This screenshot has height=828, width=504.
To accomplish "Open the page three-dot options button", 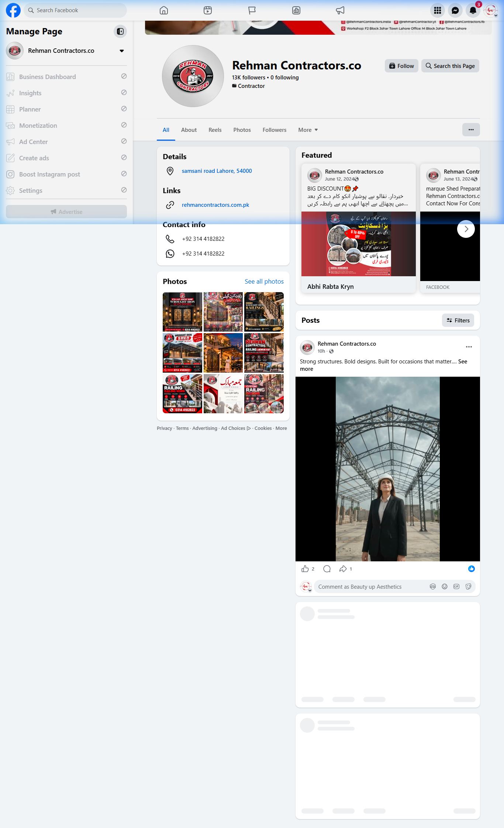I will (471, 130).
